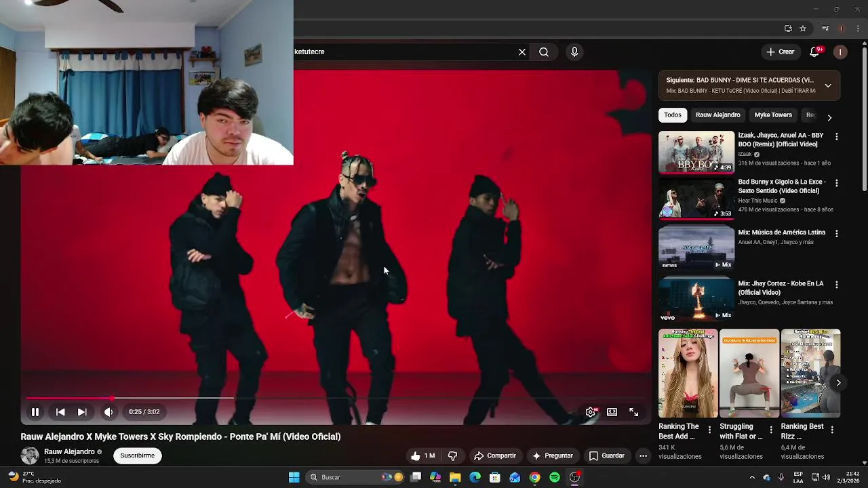This screenshot has width=868, height=488.
Task: Skip to the next video in the player
Action: tap(82, 412)
